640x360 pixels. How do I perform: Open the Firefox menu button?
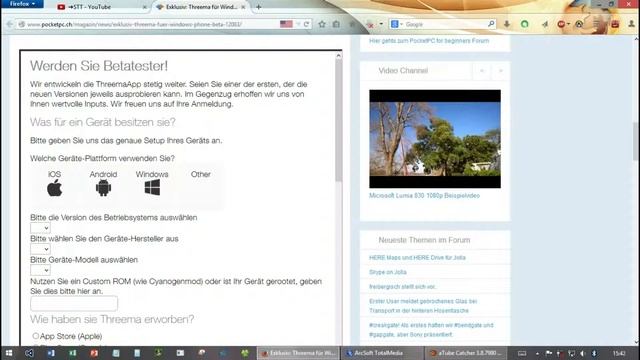[x=22, y=4]
